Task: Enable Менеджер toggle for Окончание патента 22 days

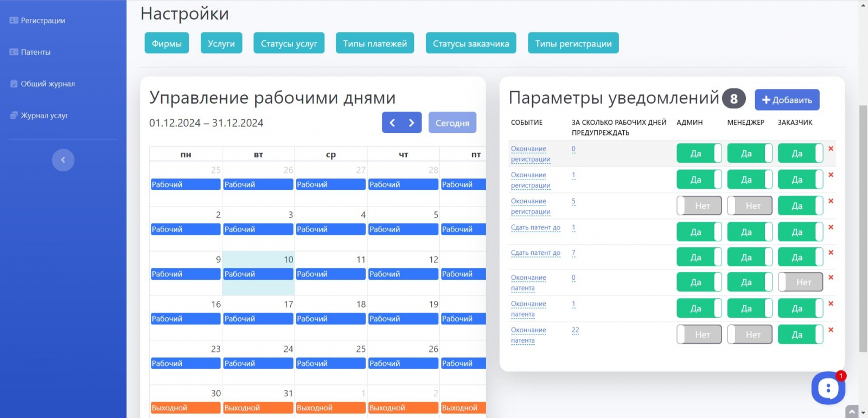Action: coord(750,335)
